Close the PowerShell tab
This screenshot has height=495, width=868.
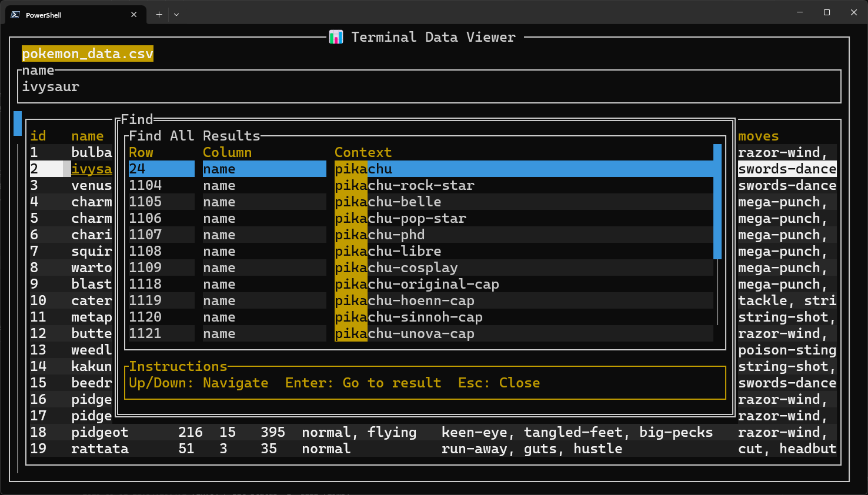point(134,15)
